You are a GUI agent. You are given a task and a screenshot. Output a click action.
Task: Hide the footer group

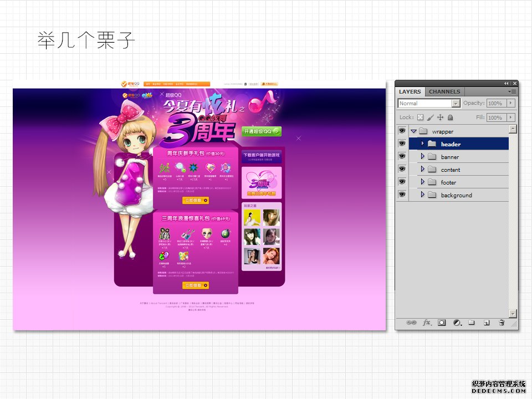click(x=402, y=182)
